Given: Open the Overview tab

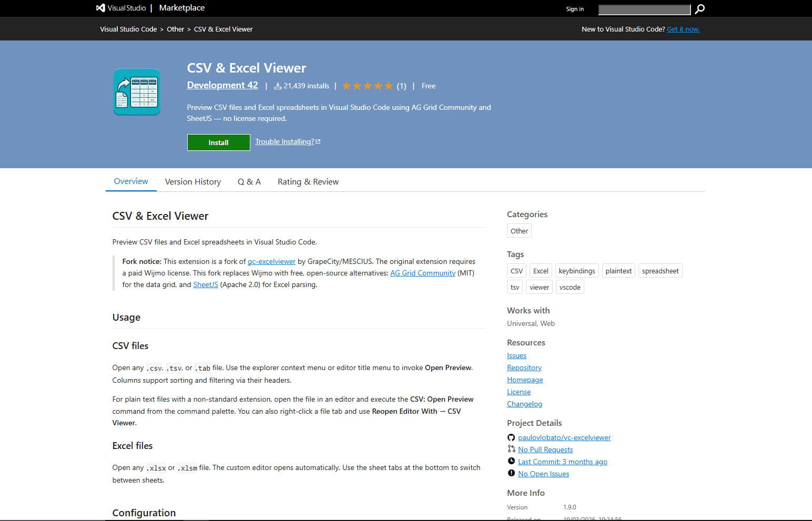Looking at the screenshot, I should pos(131,181).
